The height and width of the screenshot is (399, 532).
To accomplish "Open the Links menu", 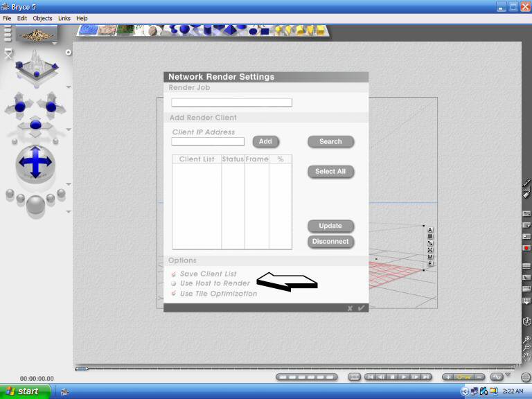I will 64,18.
